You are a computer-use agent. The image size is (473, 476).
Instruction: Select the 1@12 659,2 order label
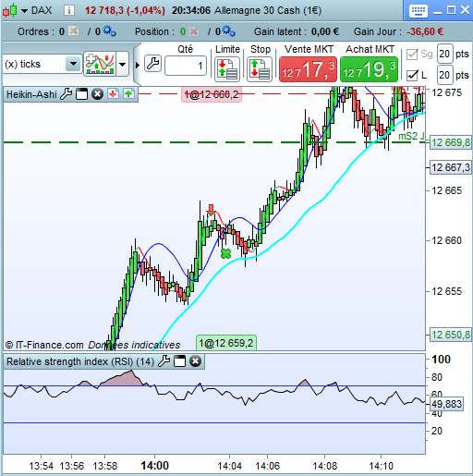pyautogui.click(x=226, y=343)
